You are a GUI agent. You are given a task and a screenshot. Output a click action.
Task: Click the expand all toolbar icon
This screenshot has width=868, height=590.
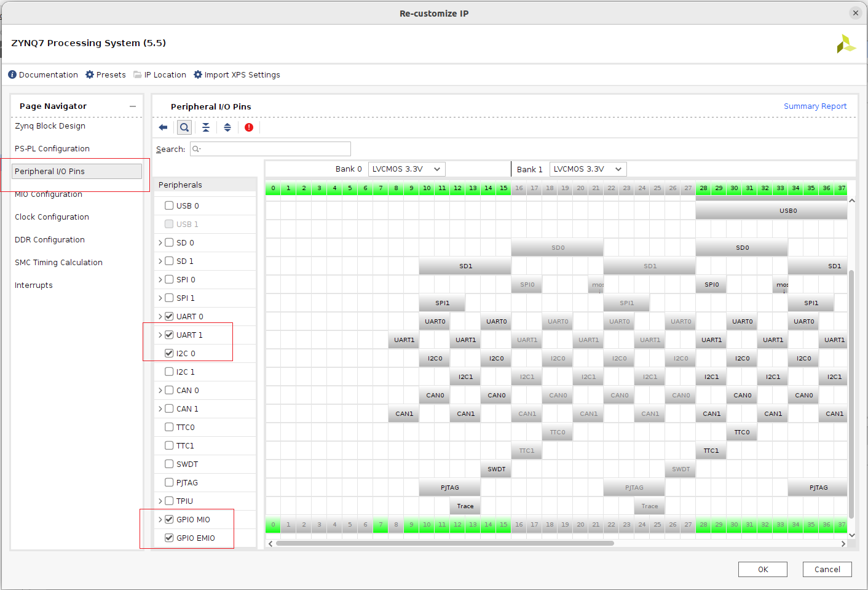click(x=227, y=127)
